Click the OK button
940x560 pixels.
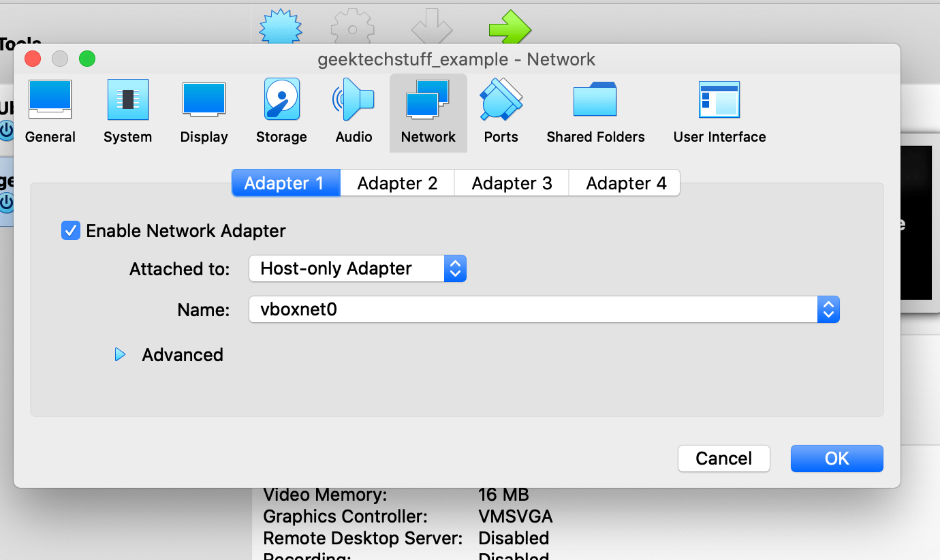coord(836,458)
